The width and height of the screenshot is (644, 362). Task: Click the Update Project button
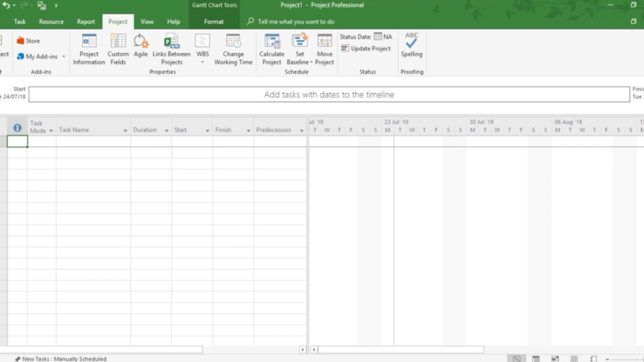366,49
